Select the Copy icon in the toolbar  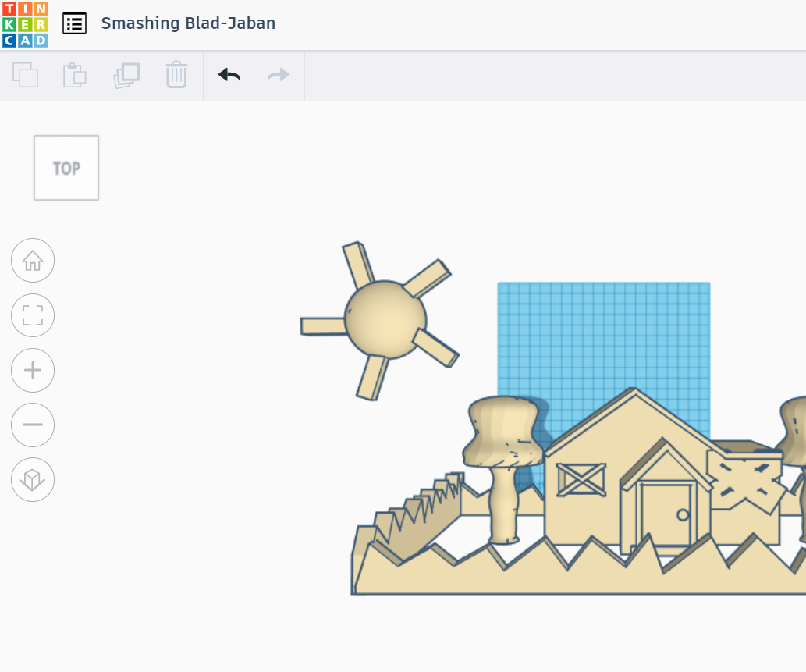25,75
